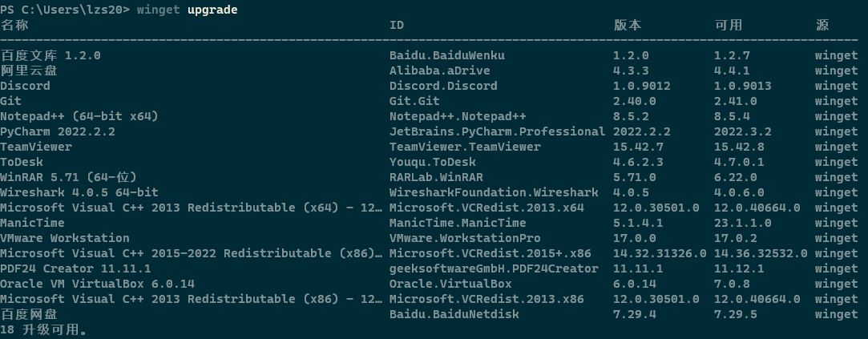
Task: Click the 可用 column header
Action: pos(729,25)
